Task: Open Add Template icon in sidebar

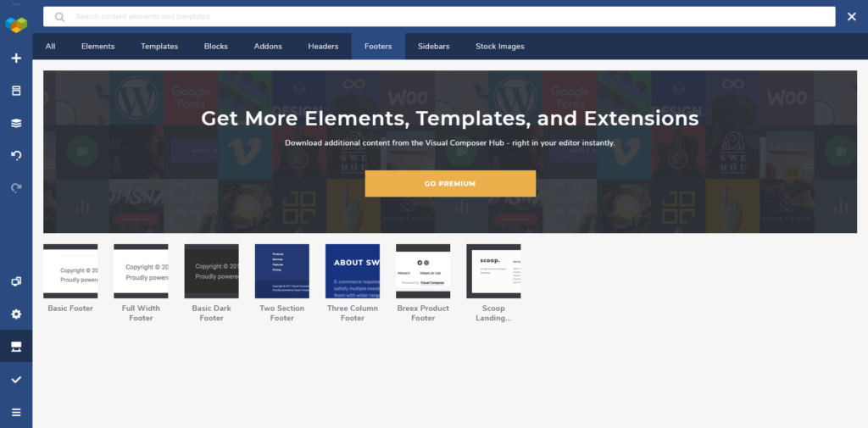Action: tap(16, 91)
